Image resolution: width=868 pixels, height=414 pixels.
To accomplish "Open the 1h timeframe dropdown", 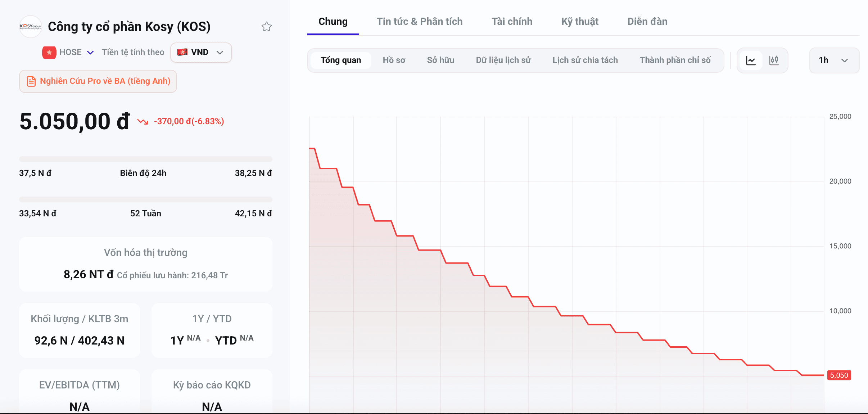I will pos(834,60).
